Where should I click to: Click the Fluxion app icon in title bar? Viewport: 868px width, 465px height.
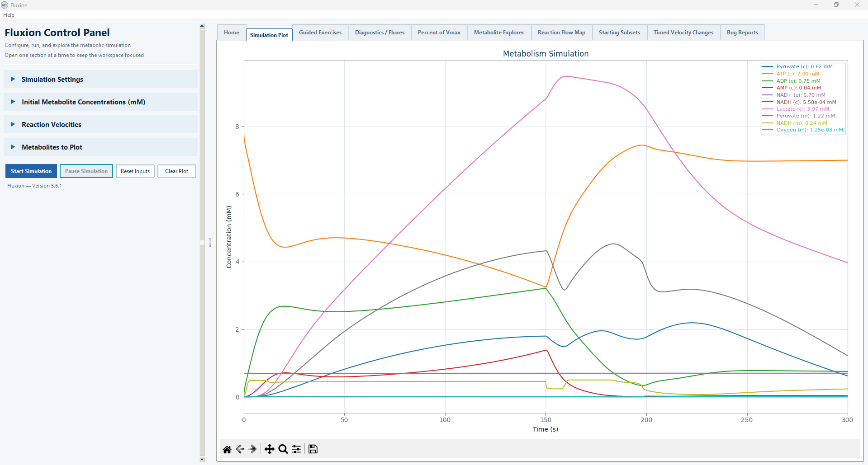click(x=5, y=5)
